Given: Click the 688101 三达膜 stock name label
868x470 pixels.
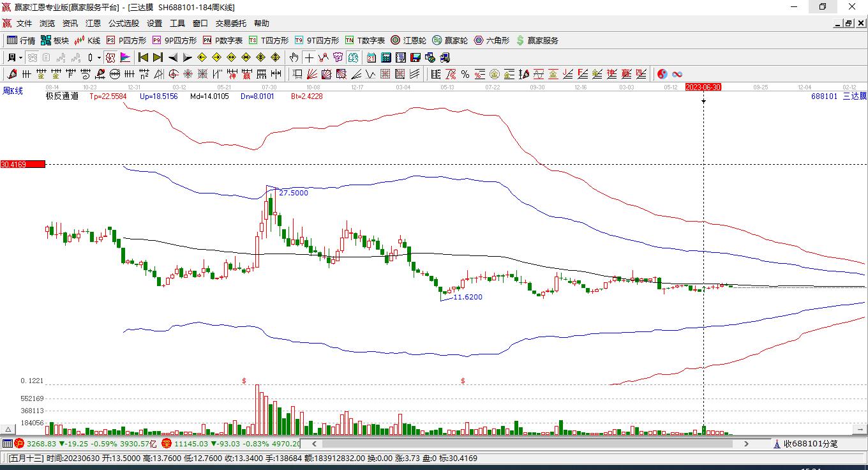Looking at the screenshot, I should [839, 96].
